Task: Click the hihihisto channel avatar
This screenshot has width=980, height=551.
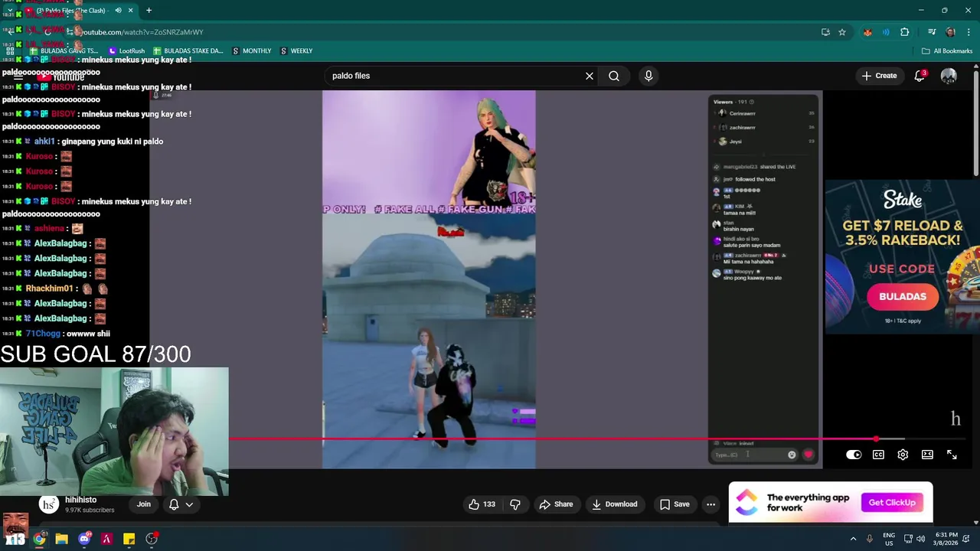Action: coord(49,504)
